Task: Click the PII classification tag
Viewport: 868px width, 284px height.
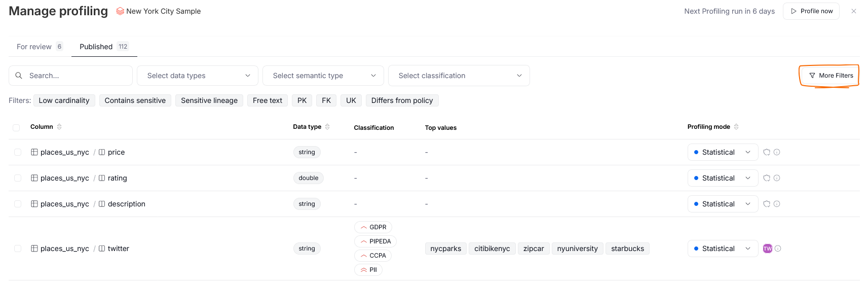Action: pyautogui.click(x=368, y=270)
